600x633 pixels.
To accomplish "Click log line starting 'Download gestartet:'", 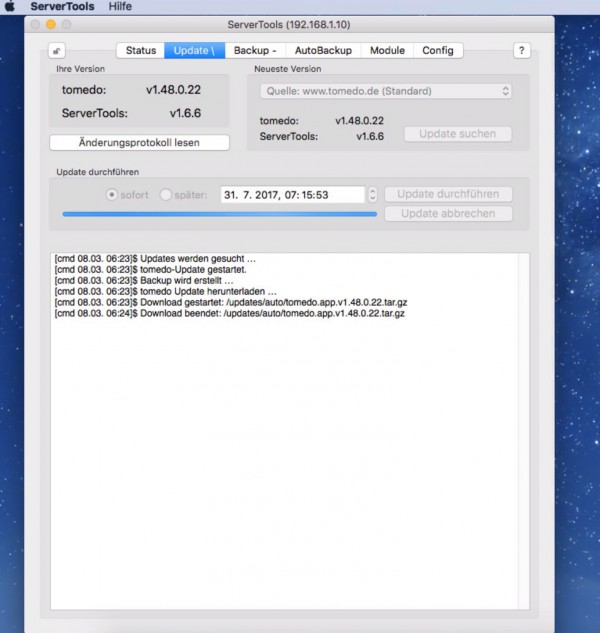I will coord(231,302).
